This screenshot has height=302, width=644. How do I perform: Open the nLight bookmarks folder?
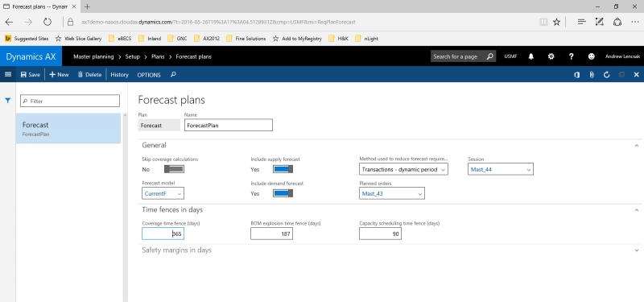click(367, 39)
